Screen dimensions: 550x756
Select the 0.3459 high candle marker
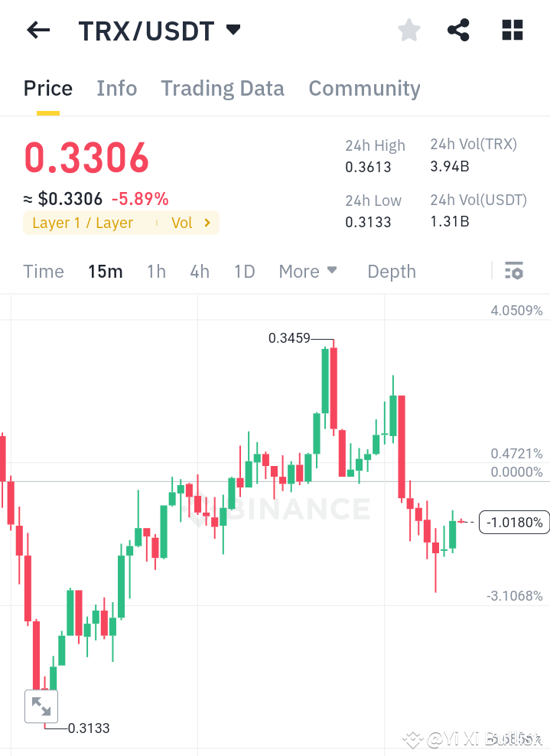coord(291,337)
